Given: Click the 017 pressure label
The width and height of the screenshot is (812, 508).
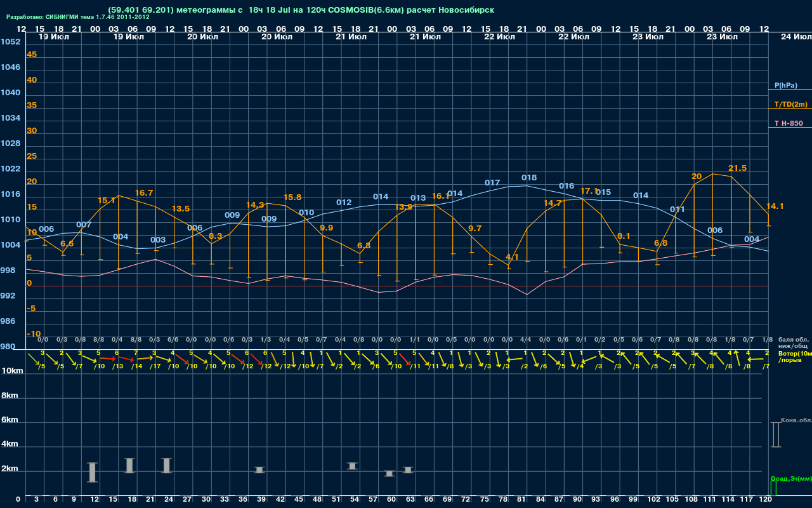Looking at the screenshot, I should click(x=492, y=182).
